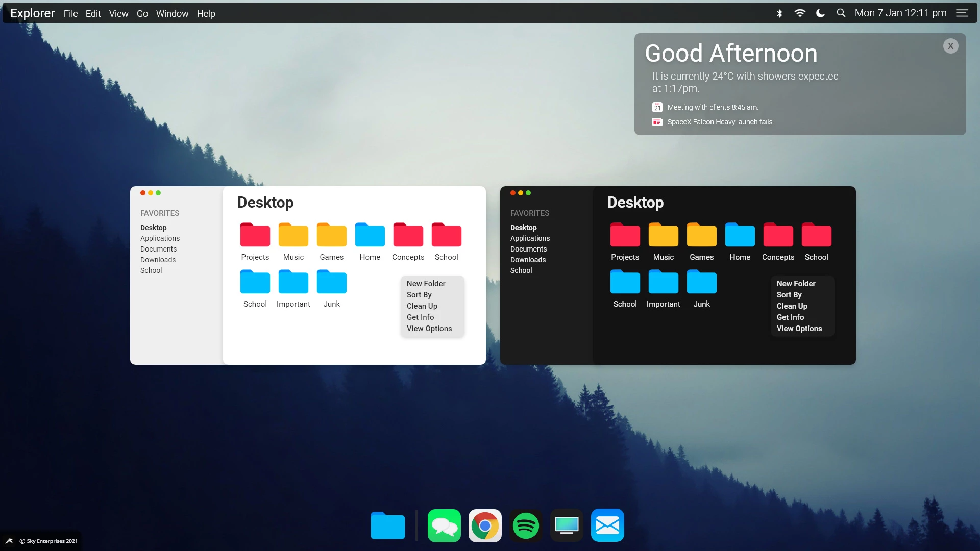The width and height of the screenshot is (980, 551).
Task: Open the blue School folder in the dark window
Action: [625, 282]
